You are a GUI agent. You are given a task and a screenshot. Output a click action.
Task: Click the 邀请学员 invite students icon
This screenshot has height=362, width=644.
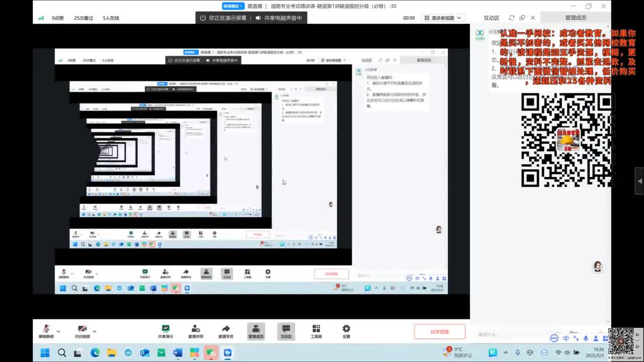[226, 331]
